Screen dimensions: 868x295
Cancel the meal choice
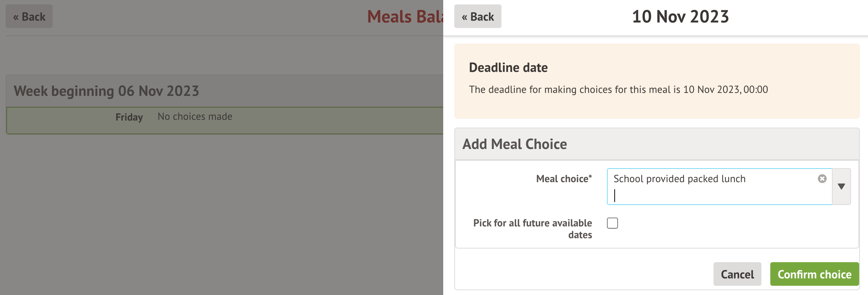737,274
